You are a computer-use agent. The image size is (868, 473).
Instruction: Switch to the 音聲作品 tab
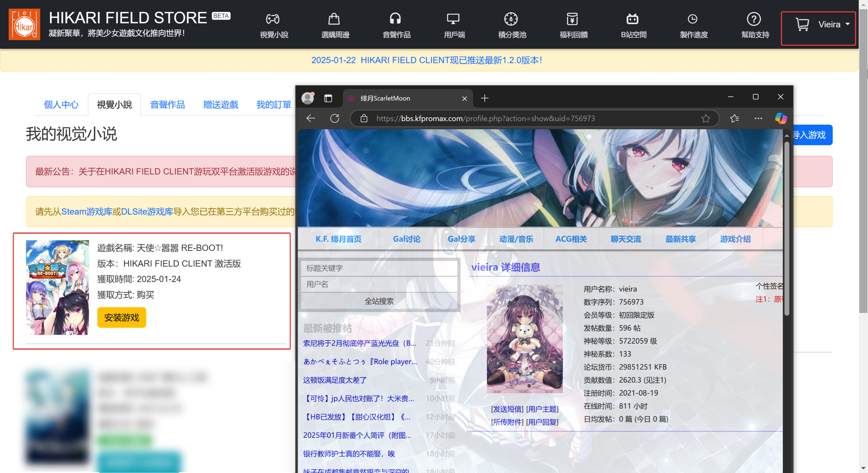(x=167, y=105)
